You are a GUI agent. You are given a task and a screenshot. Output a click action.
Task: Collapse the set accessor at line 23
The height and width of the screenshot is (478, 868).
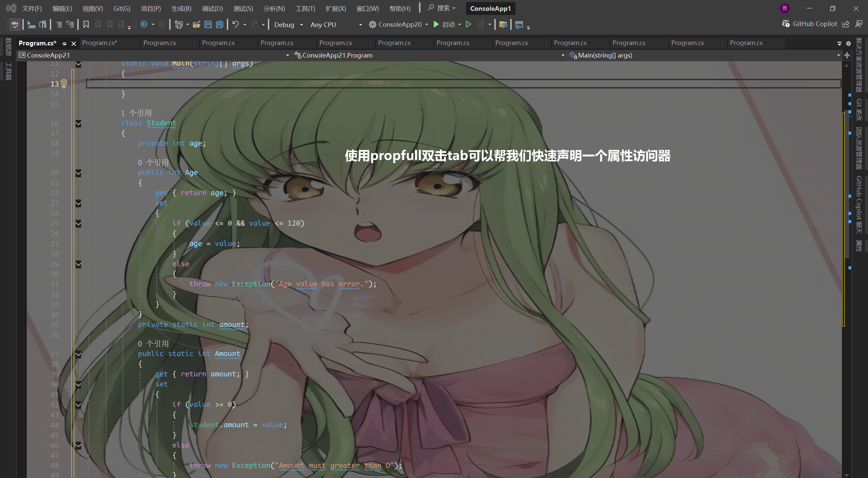[x=78, y=204]
